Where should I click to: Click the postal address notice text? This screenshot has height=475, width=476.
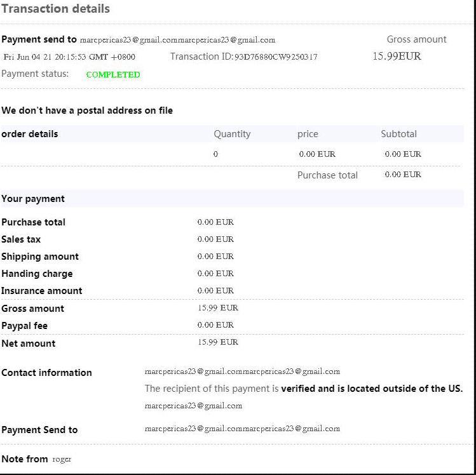tap(87, 110)
